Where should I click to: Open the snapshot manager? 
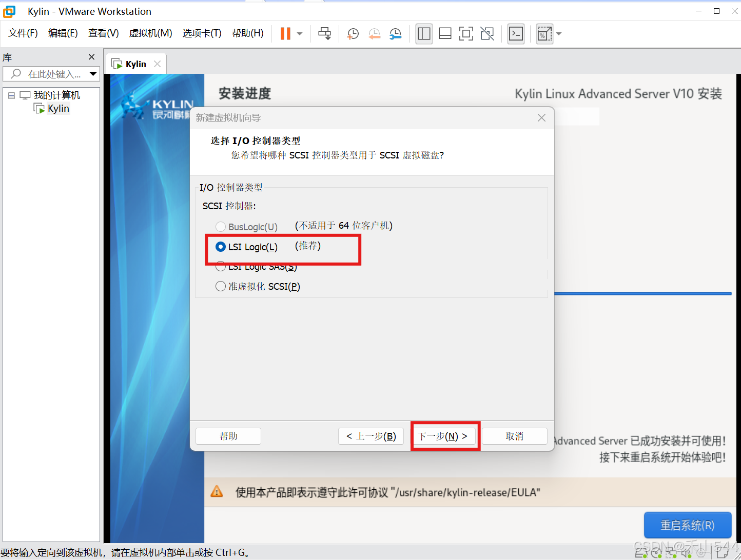pyautogui.click(x=396, y=34)
